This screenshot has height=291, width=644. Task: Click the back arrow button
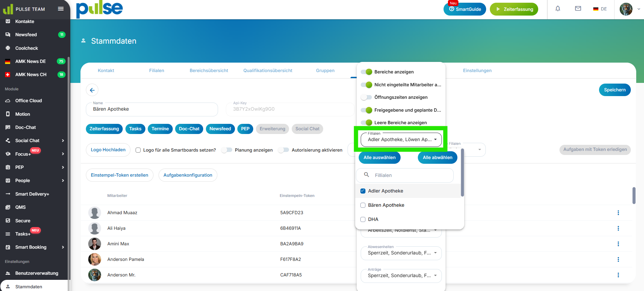point(92,90)
